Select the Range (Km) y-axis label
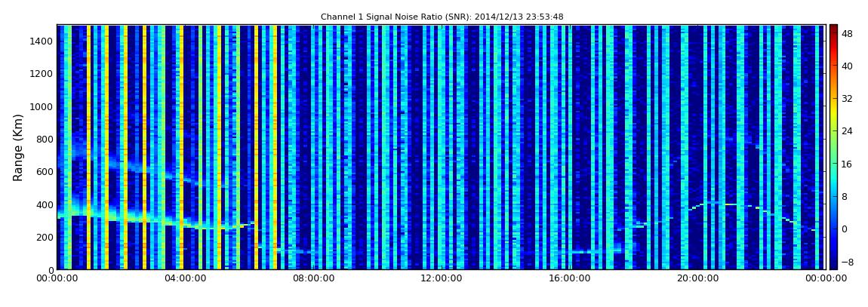Screen dimensions: 868x307 click(18, 148)
